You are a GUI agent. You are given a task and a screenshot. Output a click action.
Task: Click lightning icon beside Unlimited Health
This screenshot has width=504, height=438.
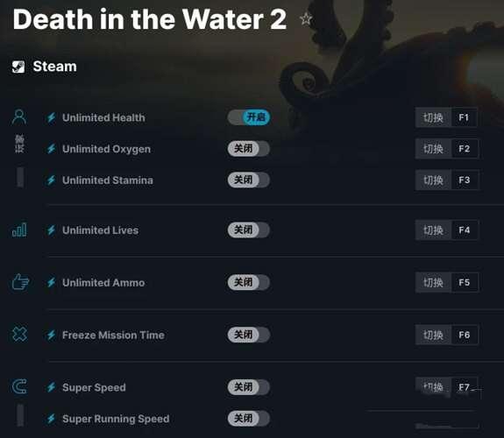click(52, 117)
